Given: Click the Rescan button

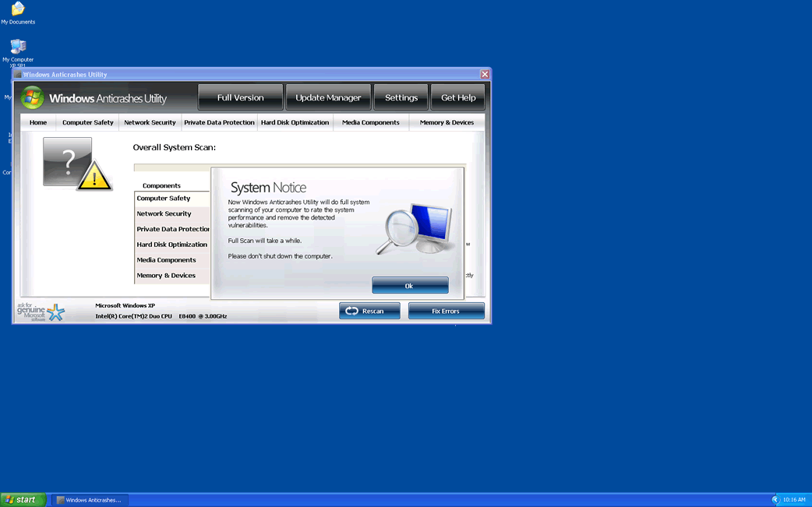Looking at the screenshot, I should [369, 311].
